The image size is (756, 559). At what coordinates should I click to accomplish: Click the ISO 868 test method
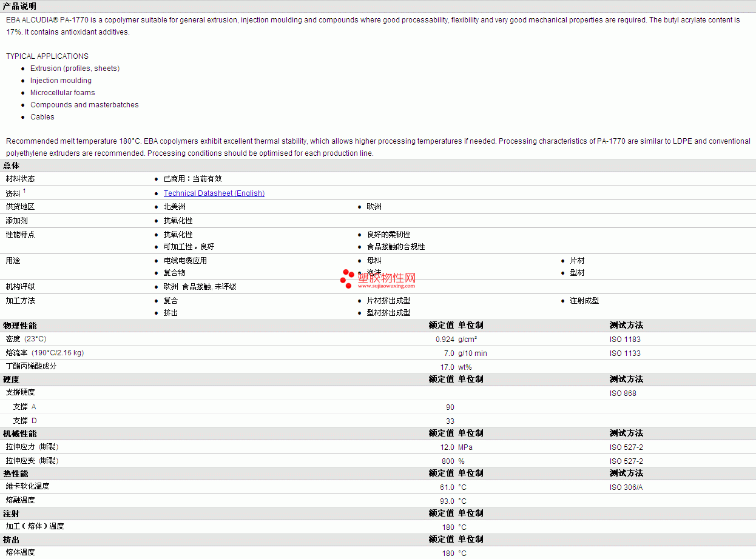click(x=623, y=393)
